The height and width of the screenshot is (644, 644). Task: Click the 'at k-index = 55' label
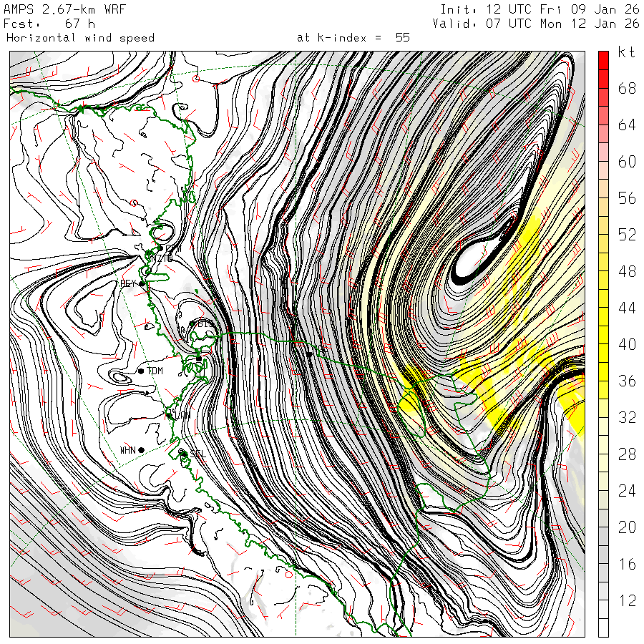(353, 38)
